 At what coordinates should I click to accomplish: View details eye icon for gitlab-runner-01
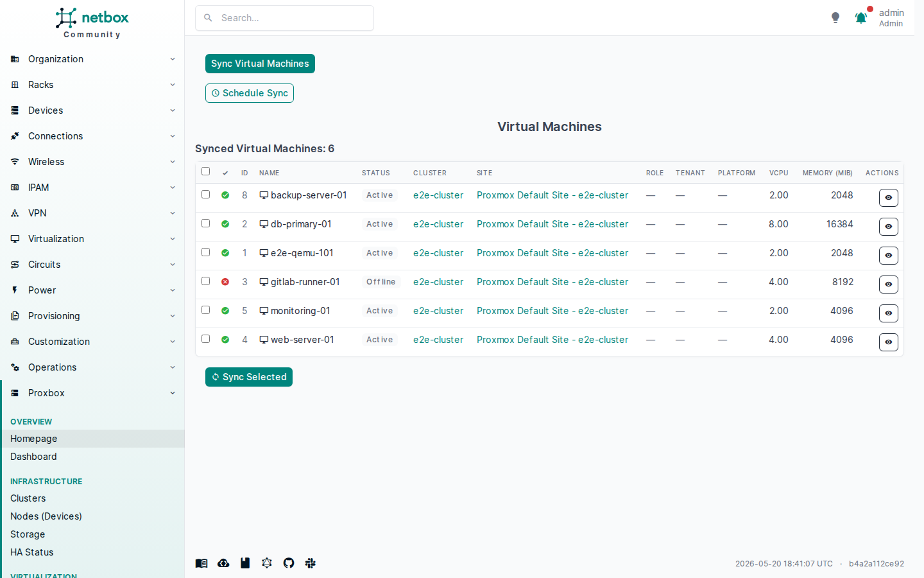tap(889, 285)
